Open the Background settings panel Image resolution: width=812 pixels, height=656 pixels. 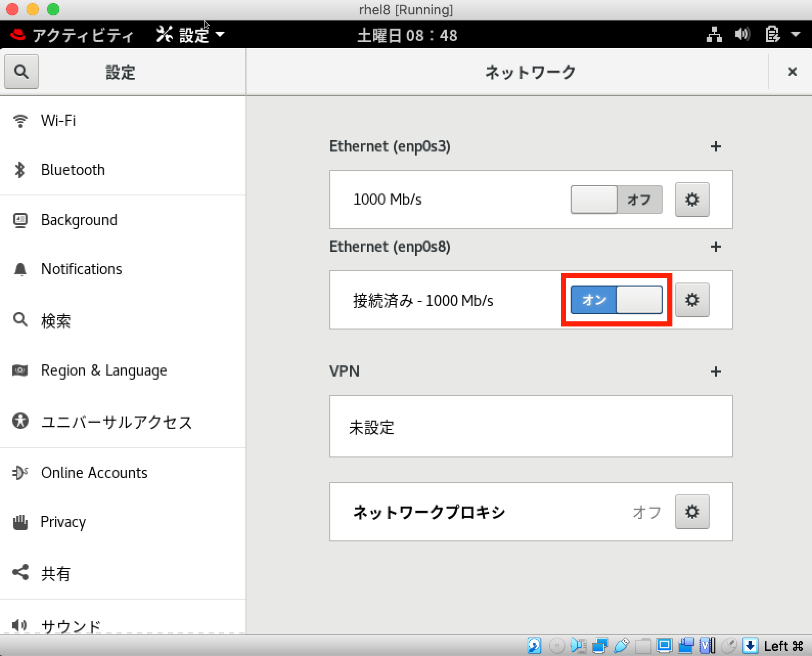(123, 220)
